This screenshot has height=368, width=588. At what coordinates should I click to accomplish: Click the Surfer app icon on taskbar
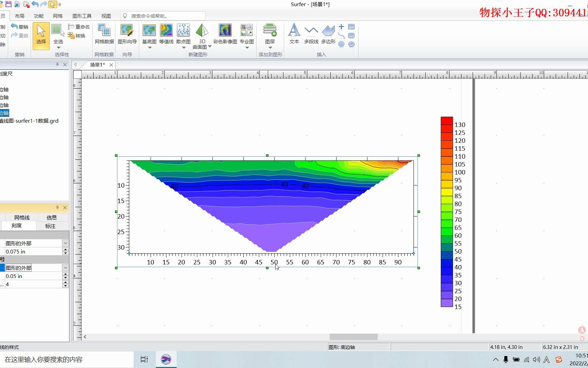166,359
